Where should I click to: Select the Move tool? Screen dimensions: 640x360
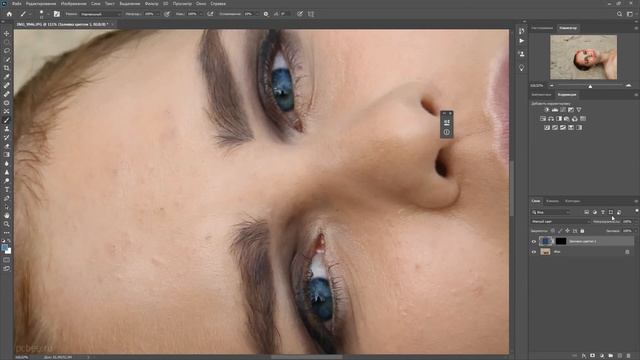click(7, 33)
